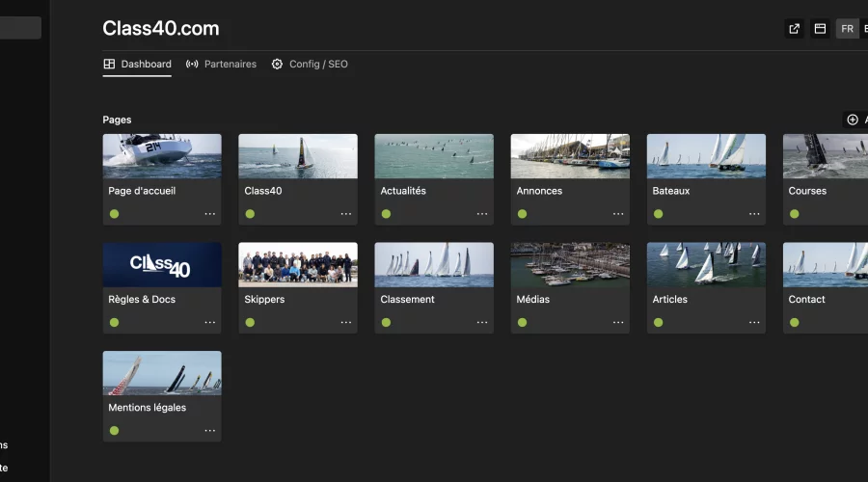Open more options for Mentions légales
This screenshot has height=482, width=868.
(x=210, y=431)
